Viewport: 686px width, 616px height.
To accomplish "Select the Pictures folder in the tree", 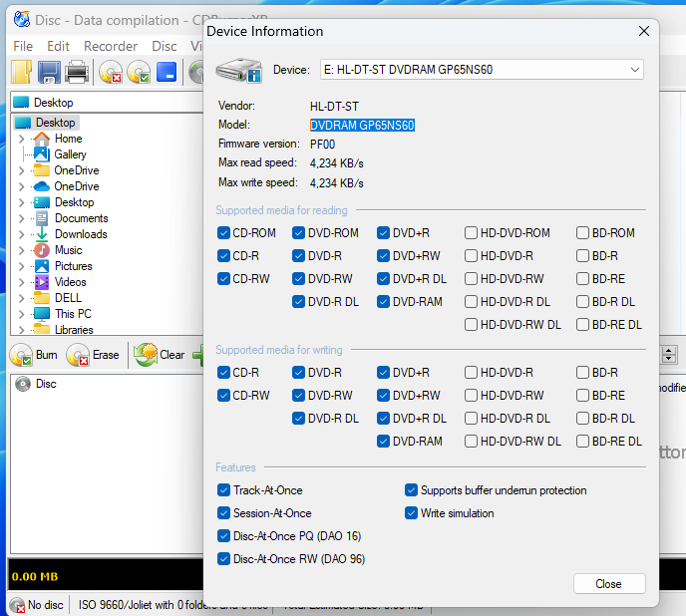I will pyautogui.click(x=73, y=266).
